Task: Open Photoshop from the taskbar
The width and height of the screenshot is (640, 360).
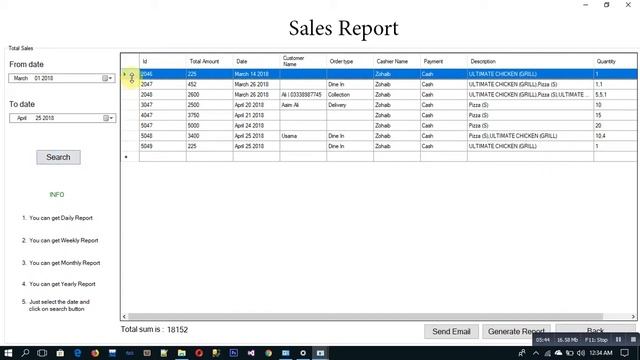Action: pos(233,353)
